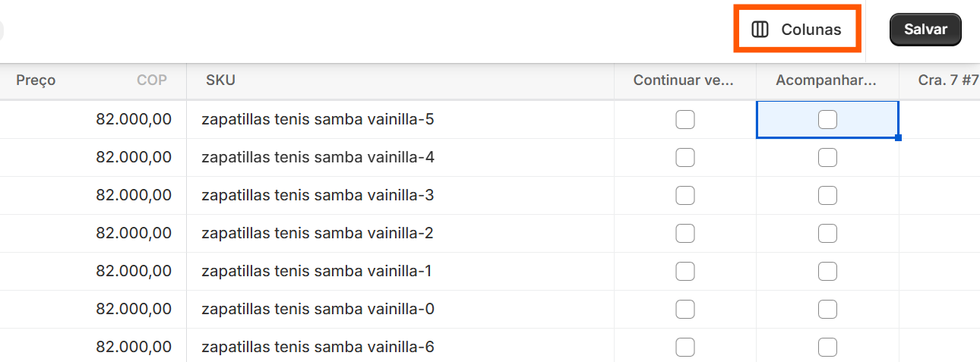
Task: Tick Acompanhar checkbox for vainilla-1 row
Action: point(827,272)
